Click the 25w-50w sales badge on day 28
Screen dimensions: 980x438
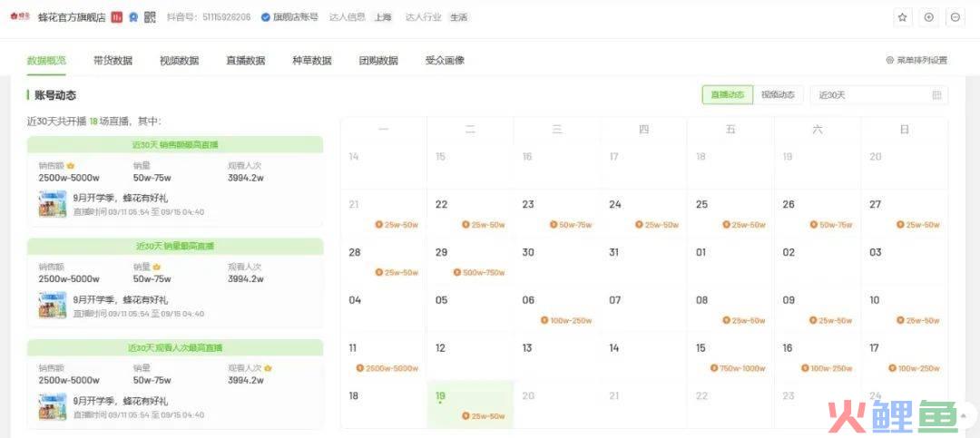point(397,272)
